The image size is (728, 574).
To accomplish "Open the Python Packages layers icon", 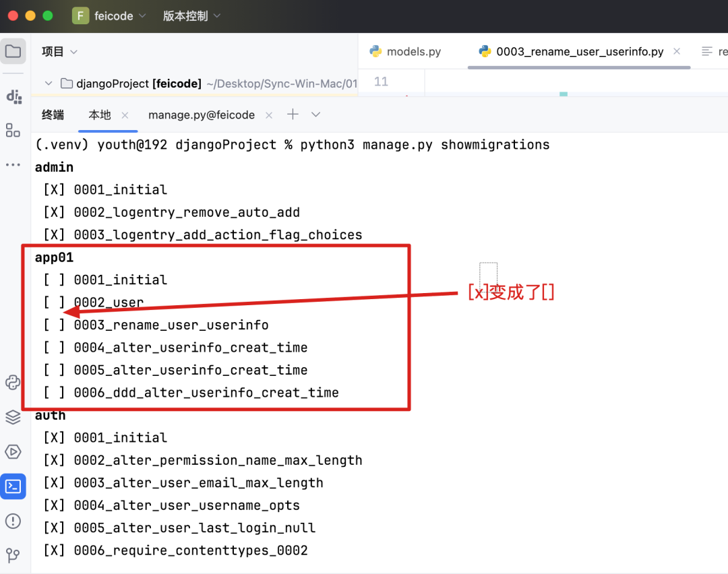I will click(x=13, y=417).
